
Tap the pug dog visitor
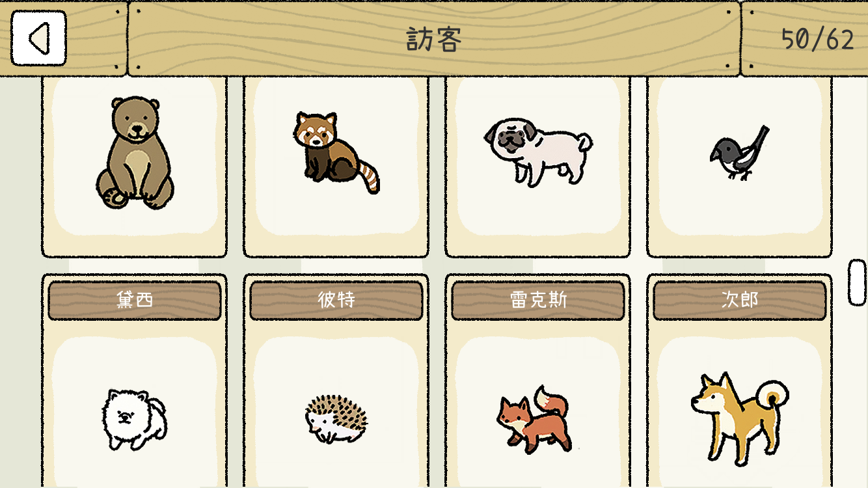(x=538, y=151)
